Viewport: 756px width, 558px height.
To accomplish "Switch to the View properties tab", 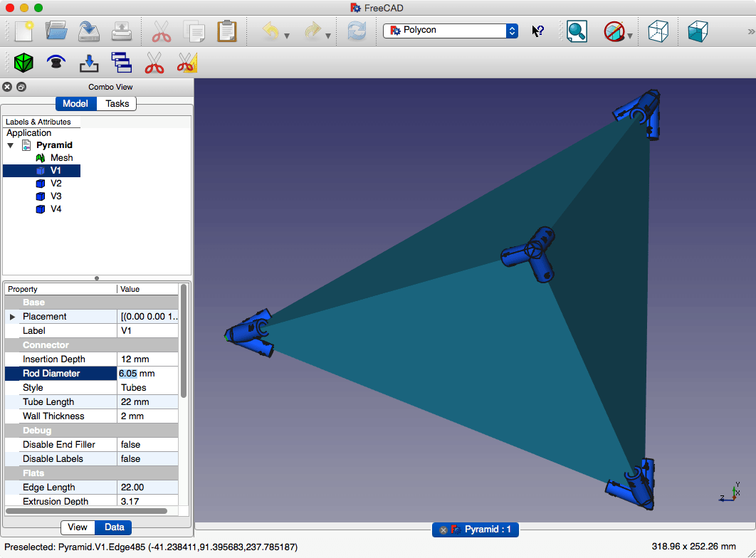I will (x=78, y=527).
